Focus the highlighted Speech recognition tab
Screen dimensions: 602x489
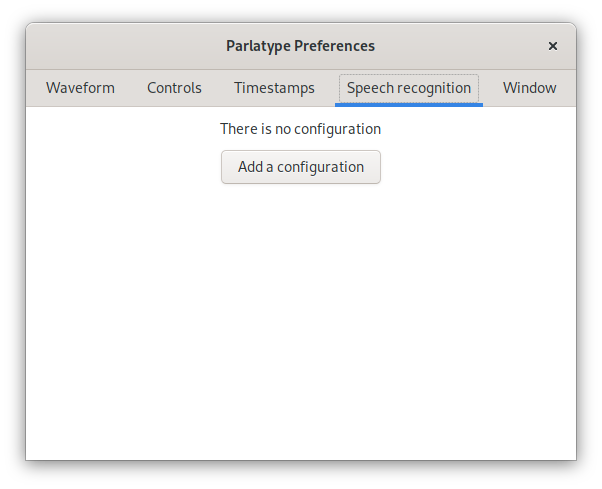409,88
